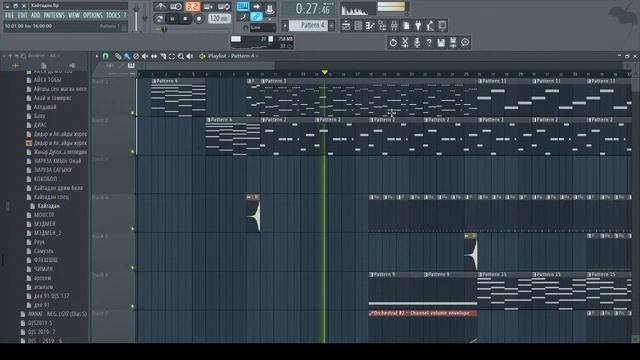Click the circular arrow icon left of scissors

tap(393, 42)
